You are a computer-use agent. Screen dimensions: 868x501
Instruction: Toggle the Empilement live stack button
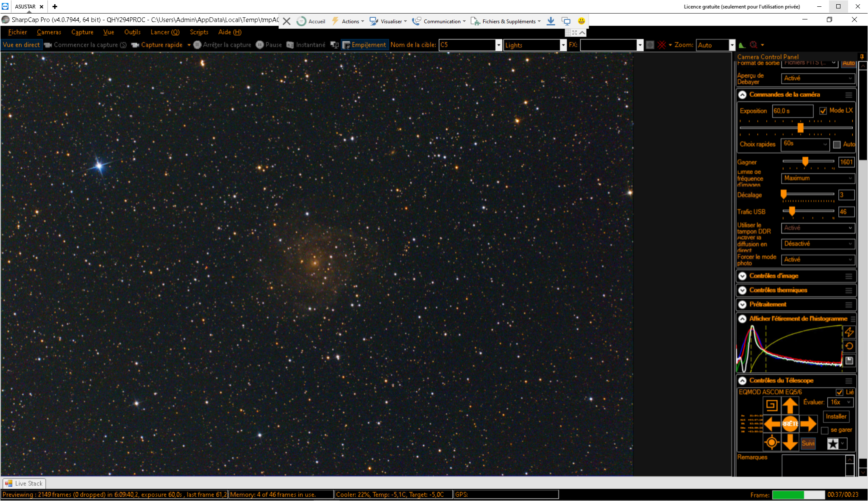click(x=364, y=45)
